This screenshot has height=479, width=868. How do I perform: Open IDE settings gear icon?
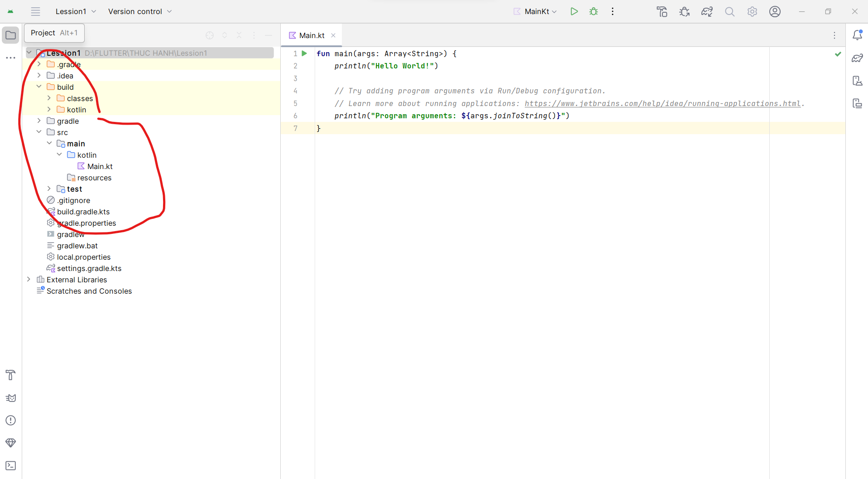click(752, 11)
